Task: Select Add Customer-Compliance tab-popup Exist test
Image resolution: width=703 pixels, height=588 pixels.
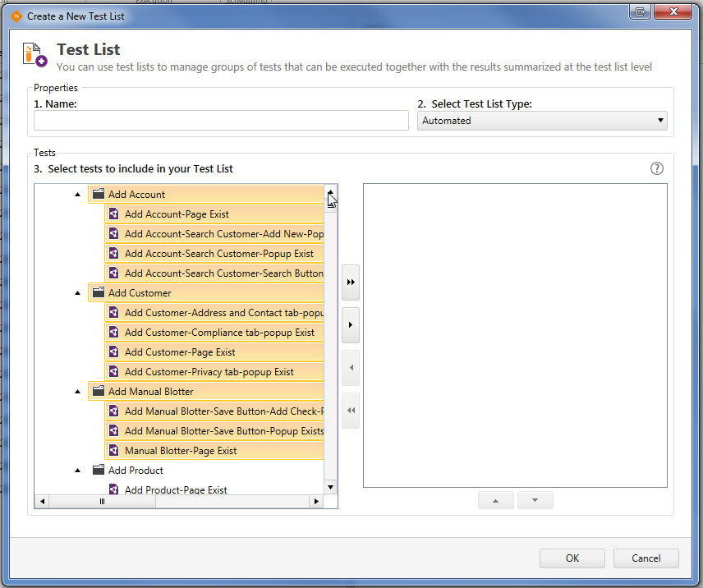Action: [219, 333]
